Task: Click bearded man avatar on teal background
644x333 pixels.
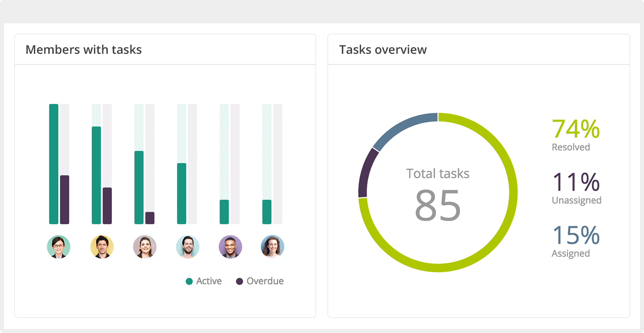Action: [x=187, y=247]
